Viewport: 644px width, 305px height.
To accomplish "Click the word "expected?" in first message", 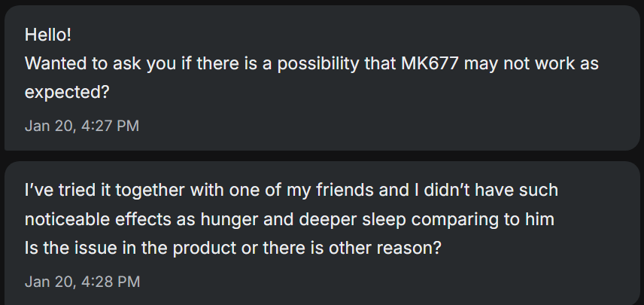I will pos(66,93).
